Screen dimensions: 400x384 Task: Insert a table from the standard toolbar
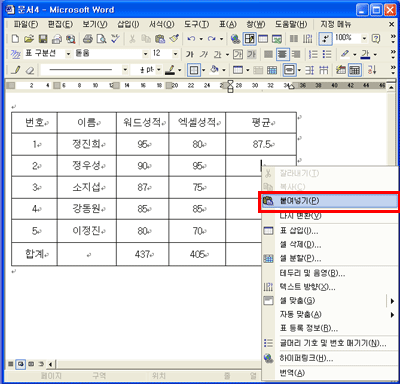pyautogui.click(x=263, y=39)
